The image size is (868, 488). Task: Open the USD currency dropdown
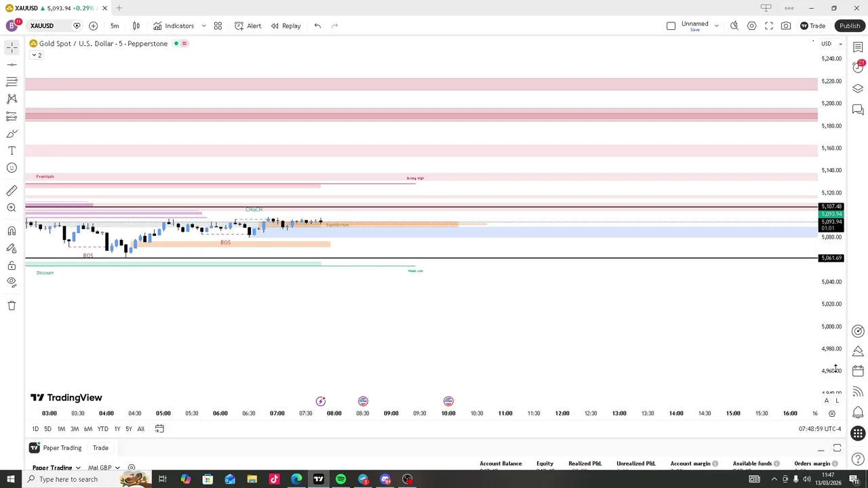[831, 43]
